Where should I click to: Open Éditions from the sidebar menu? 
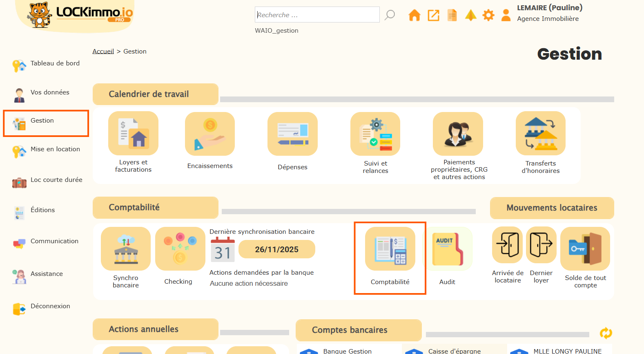(x=42, y=210)
